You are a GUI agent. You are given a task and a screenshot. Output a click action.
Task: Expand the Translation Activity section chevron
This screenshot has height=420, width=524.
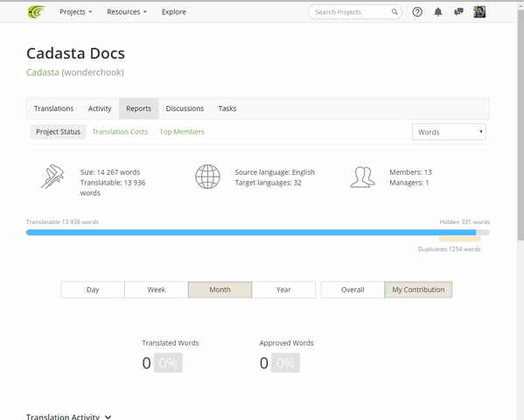pos(108,417)
